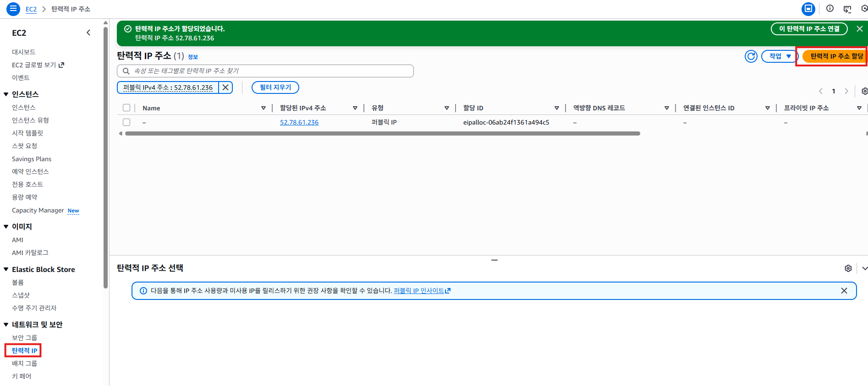Viewport: 868px width, 386px height.
Task: Toggle the select-all checkbox in table header
Action: pyautogui.click(x=126, y=108)
